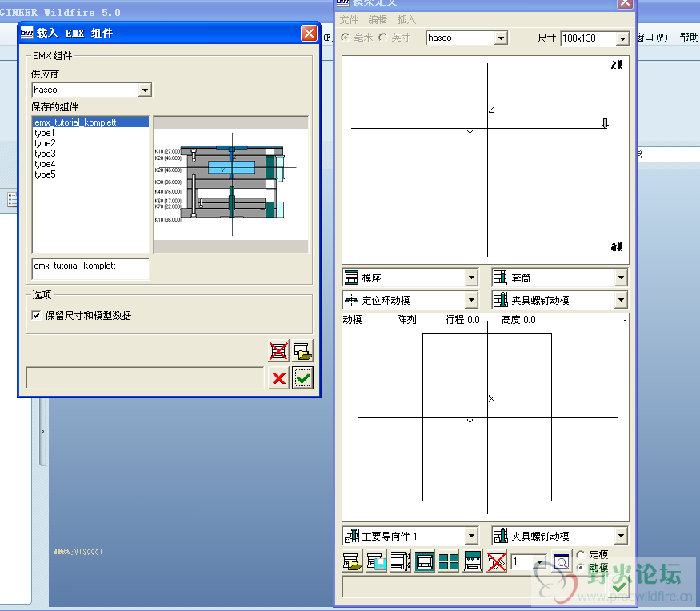Click the 定位环动模 locating ring icon
This screenshot has width=700, height=611.
click(352, 300)
